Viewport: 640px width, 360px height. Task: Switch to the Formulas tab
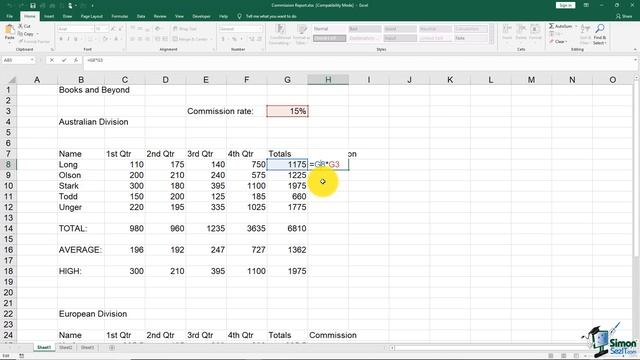120,16
